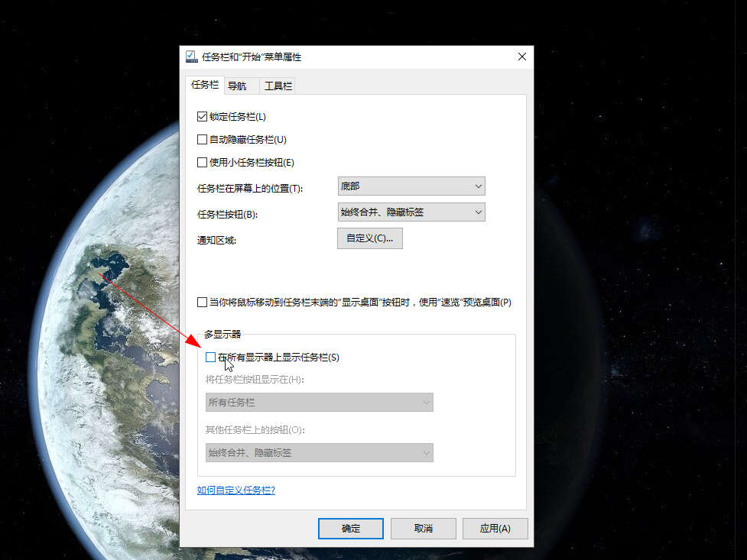Image resolution: width=747 pixels, height=560 pixels.
Task: Click the 多显示器 group label
Action: click(x=222, y=335)
